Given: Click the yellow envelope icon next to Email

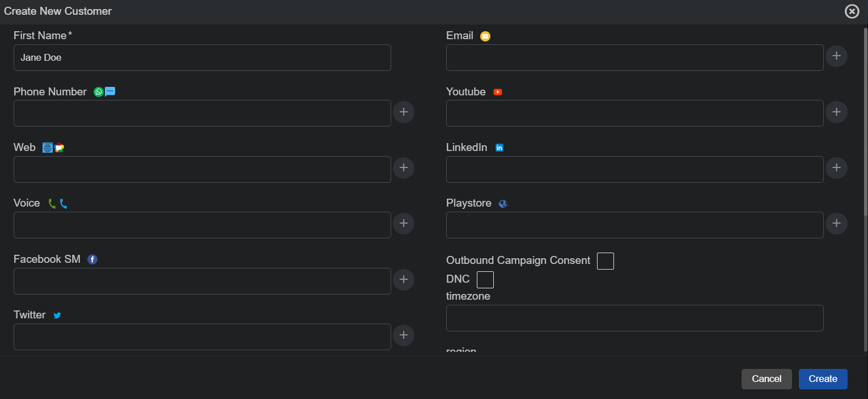Looking at the screenshot, I should (x=485, y=36).
